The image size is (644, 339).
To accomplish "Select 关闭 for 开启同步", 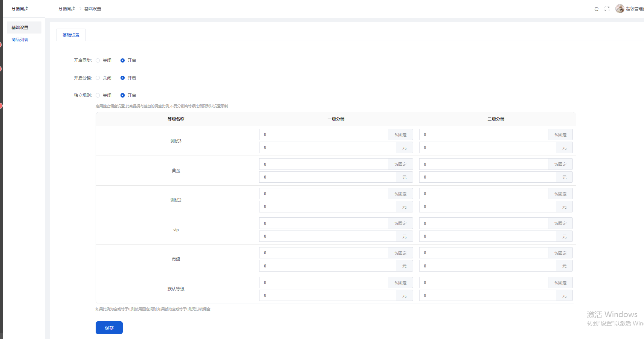I will [98, 60].
